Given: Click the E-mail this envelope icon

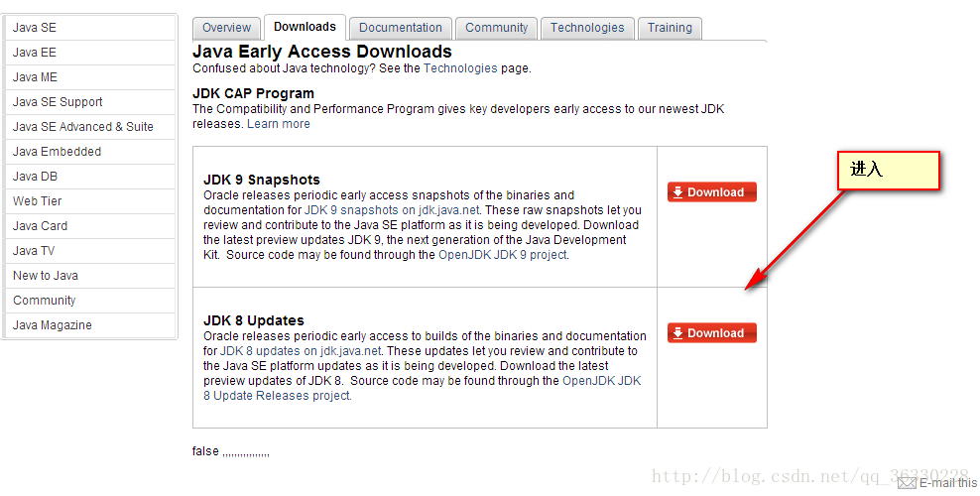Looking at the screenshot, I should click(x=907, y=483).
